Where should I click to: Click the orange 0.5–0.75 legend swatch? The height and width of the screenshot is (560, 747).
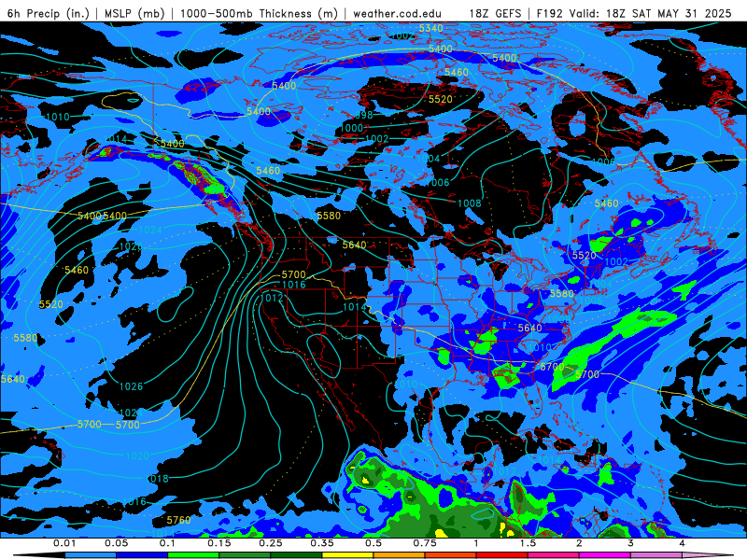(x=400, y=555)
